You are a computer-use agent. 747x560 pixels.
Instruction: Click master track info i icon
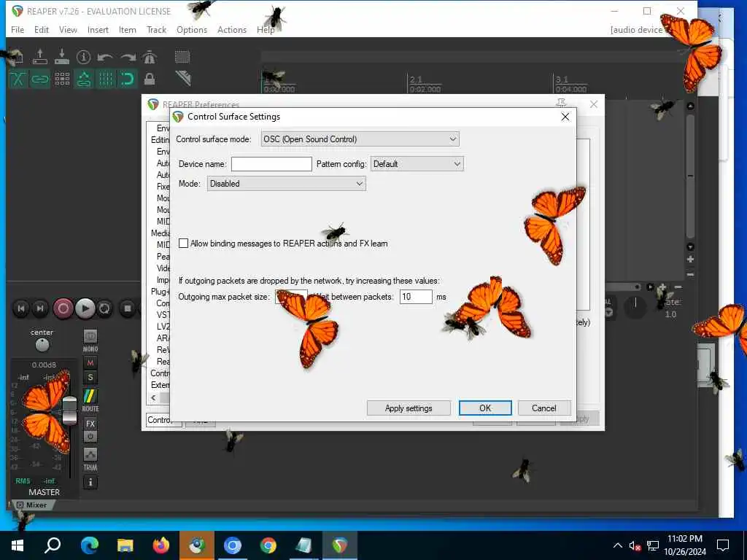tap(90, 483)
